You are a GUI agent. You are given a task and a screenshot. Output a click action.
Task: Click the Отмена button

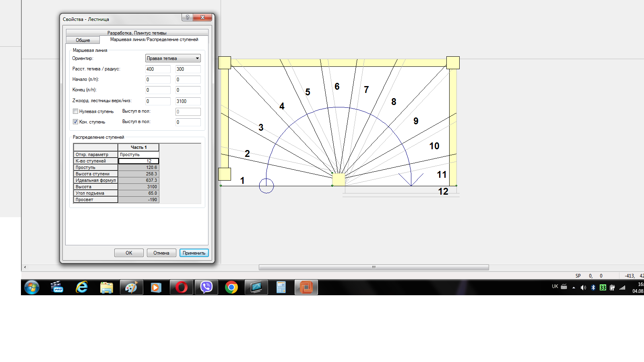[161, 253]
